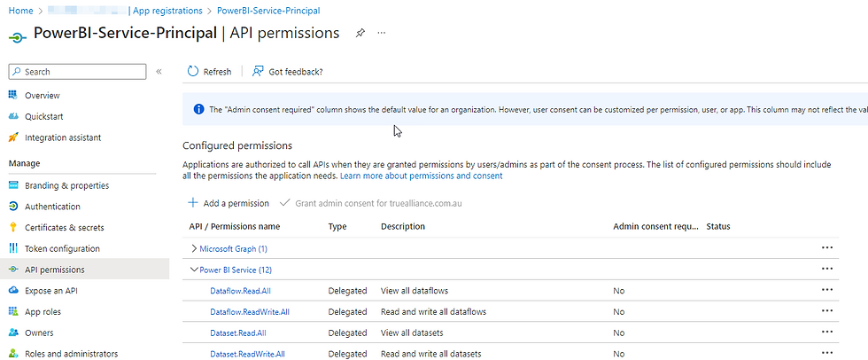Open Certificates & secrets page
The image size is (868, 360).
pos(64,228)
